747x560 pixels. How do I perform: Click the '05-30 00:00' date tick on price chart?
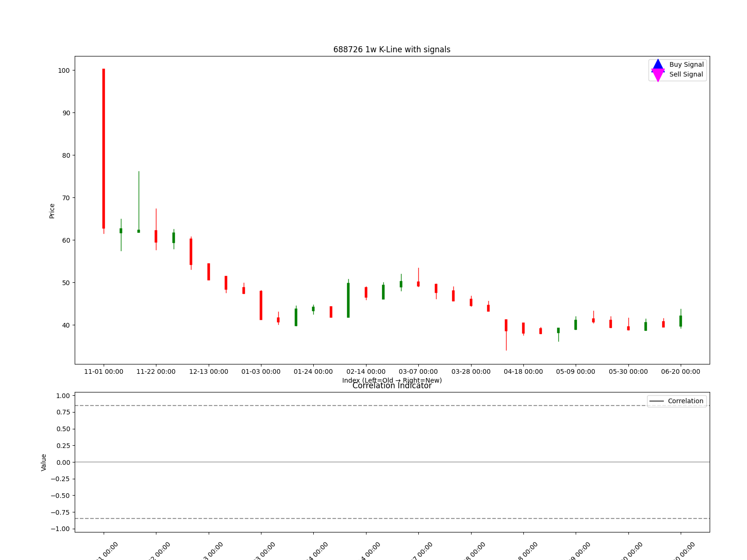[x=628, y=372]
